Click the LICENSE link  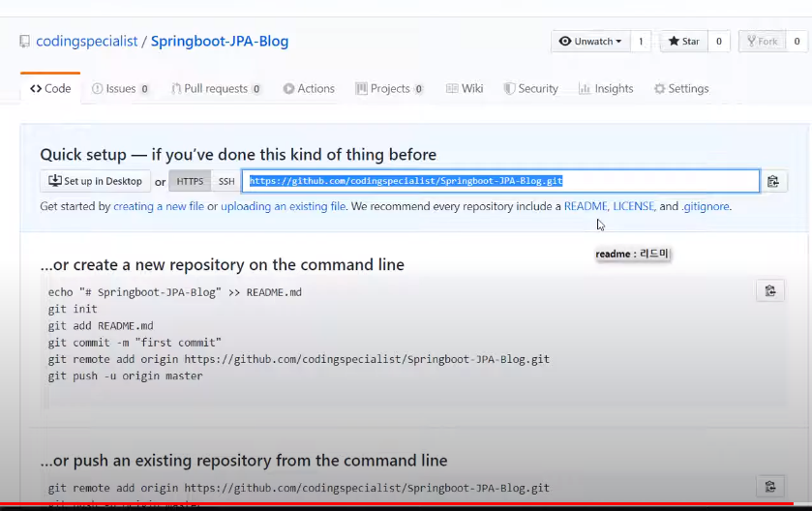(x=634, y=206)
